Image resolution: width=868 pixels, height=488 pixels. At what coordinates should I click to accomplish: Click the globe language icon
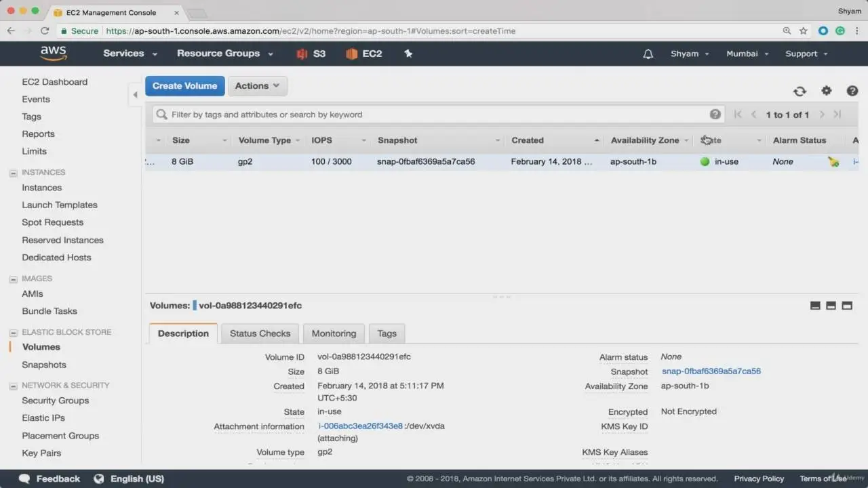coord(99,479)
